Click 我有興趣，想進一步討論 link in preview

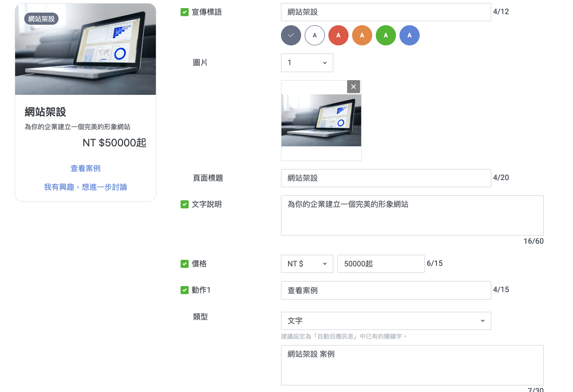[x=85, y=187]
